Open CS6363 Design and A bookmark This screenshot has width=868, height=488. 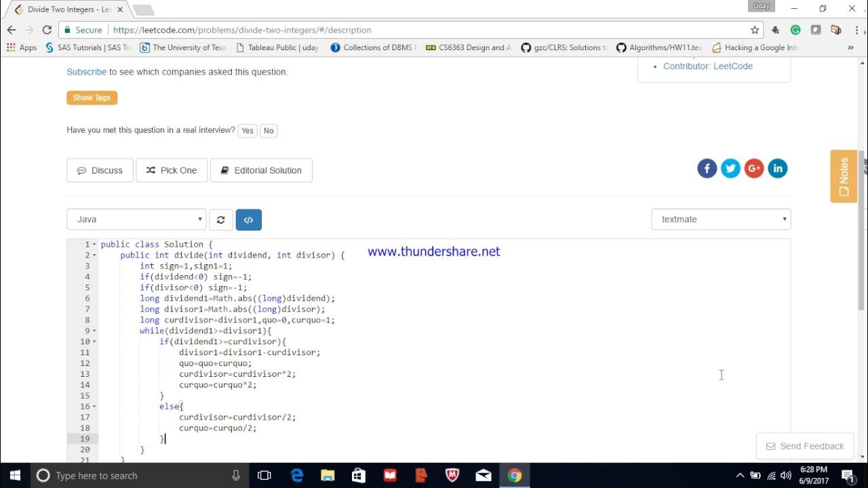(x=468, y=47)
